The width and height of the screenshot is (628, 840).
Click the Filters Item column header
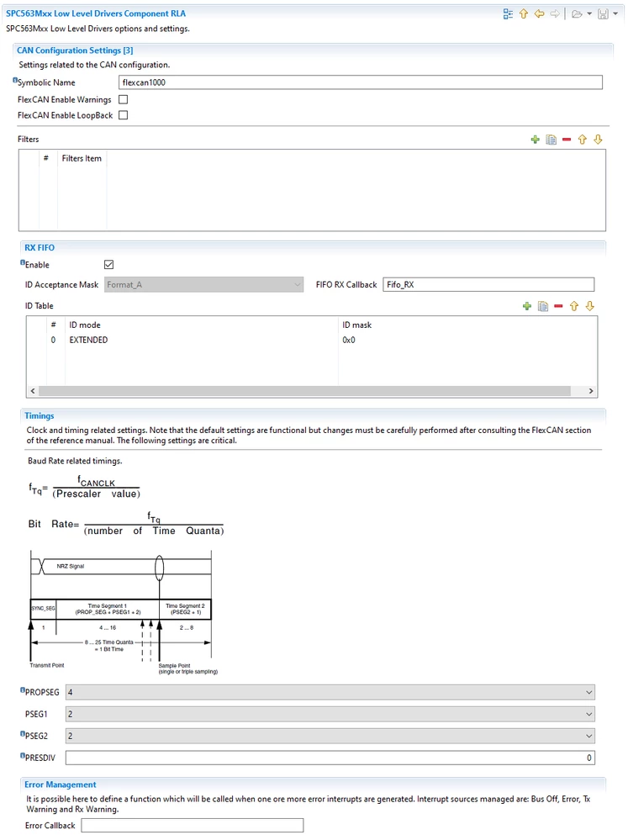pyautogui.click(x=82, y=159)
